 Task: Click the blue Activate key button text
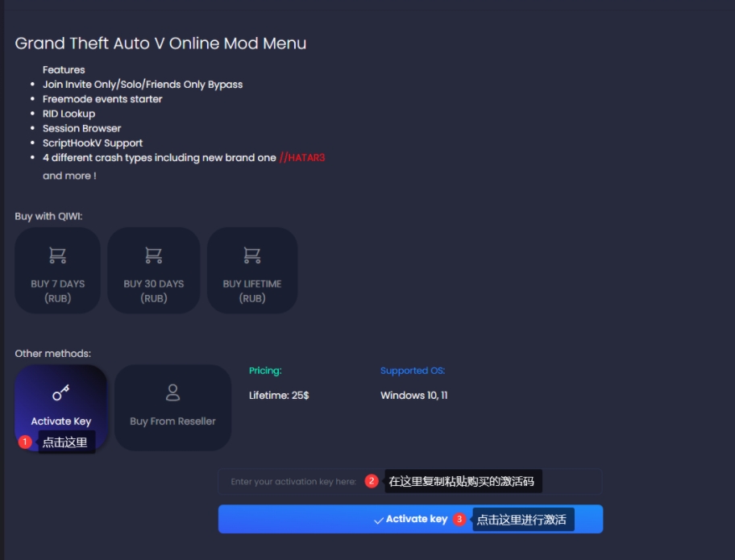(417, 519)
